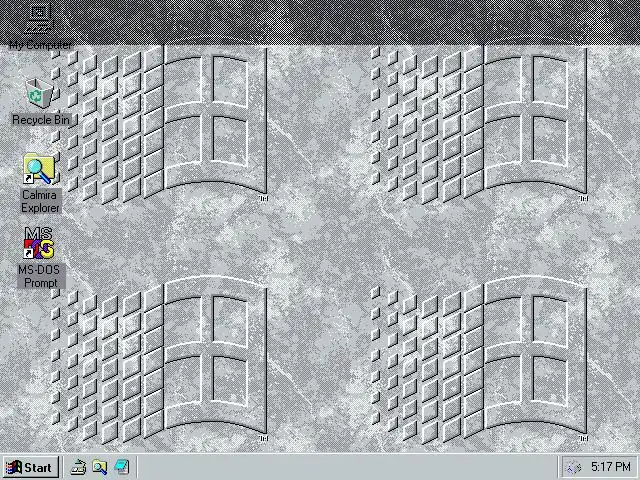Click the 'Recycle Bin' label text
The height and width of the screenshot is (480, 640).
pos(41,120)
